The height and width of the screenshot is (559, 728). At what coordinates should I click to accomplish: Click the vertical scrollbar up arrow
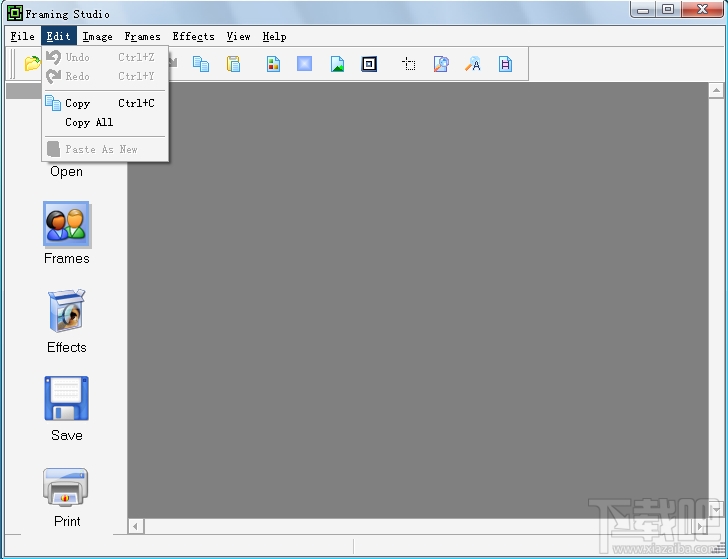pyautogui.click(x=716, y=91)
